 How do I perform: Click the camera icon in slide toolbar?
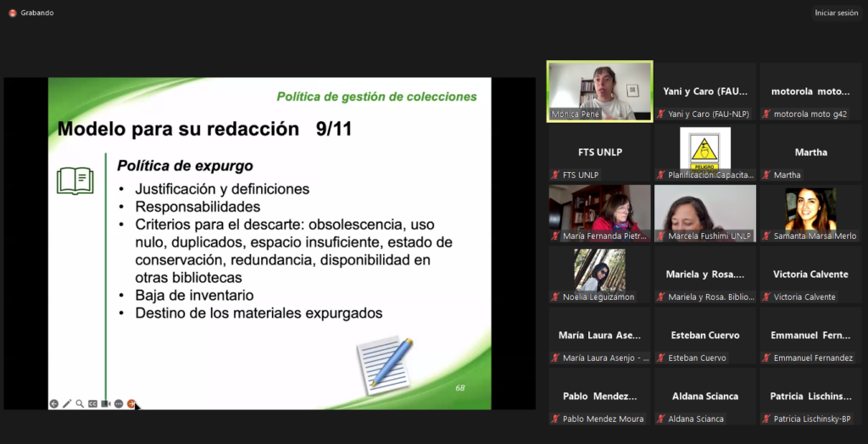point(106,404)
